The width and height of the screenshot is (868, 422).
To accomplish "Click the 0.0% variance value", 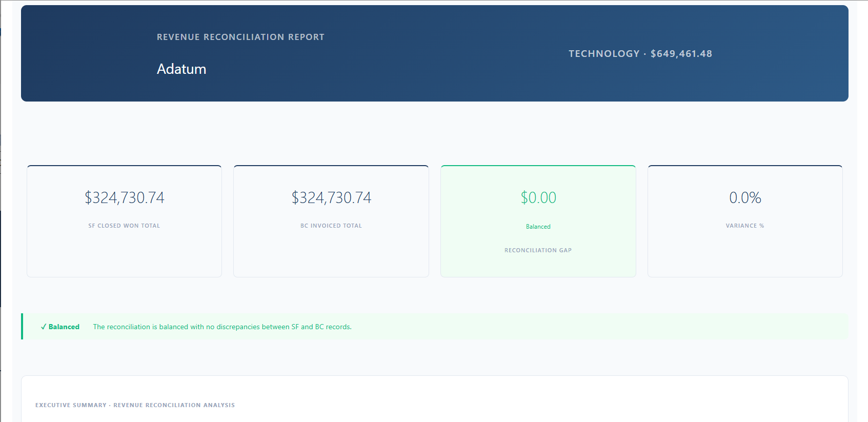I will coord(745,197).
